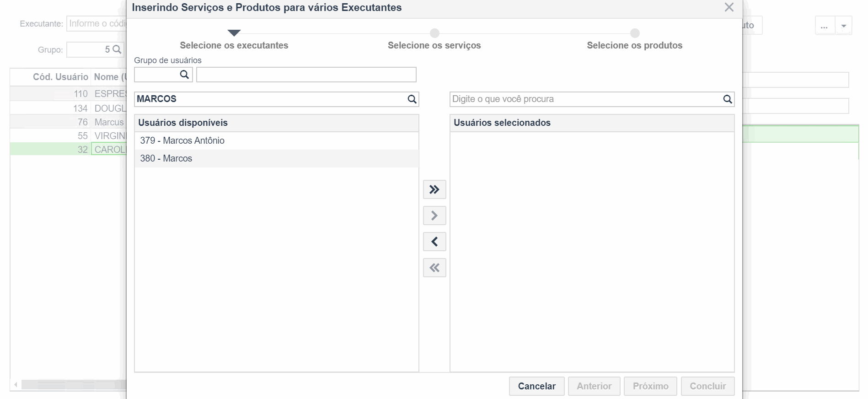Click Usuários selecionados list header
The image size is (868, 399).
[x=592, y=123]
